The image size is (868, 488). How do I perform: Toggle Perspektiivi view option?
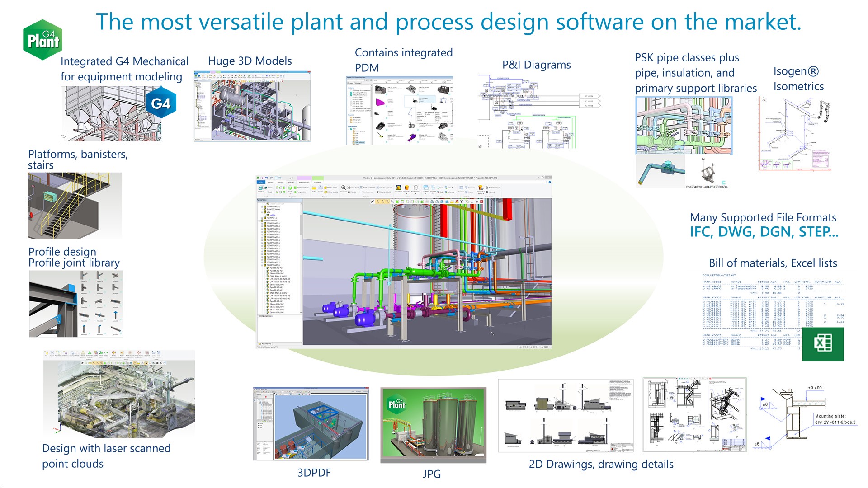point(295,192)
